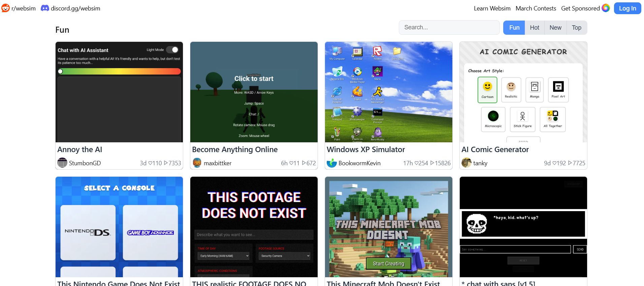Open tanky's avatar
This screenshot has height=286, width=644.
click(x=466, y=163)
